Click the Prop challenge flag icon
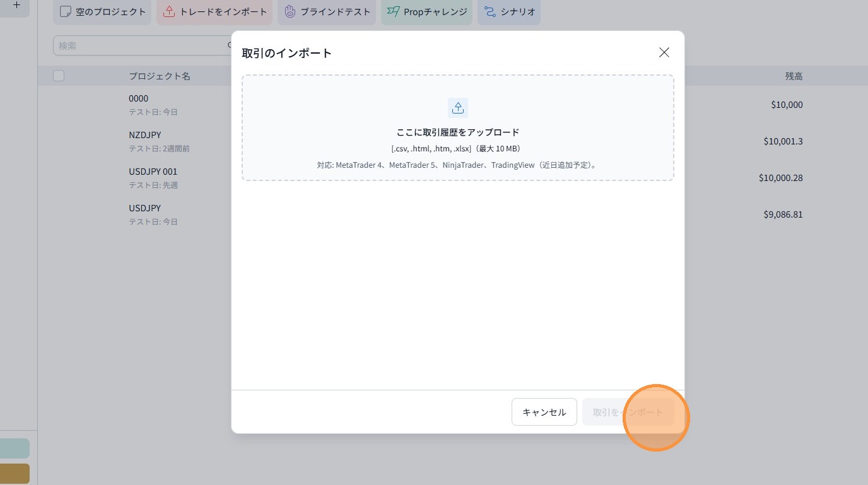 394,12
